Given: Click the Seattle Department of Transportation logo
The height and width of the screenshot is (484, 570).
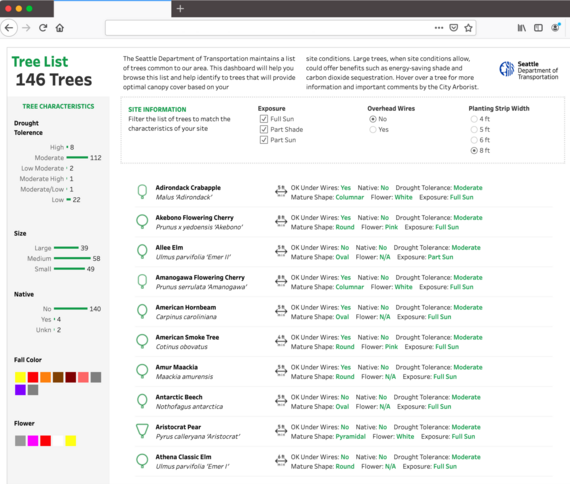Looking at the screenshot, I should [x=529, y=69].
